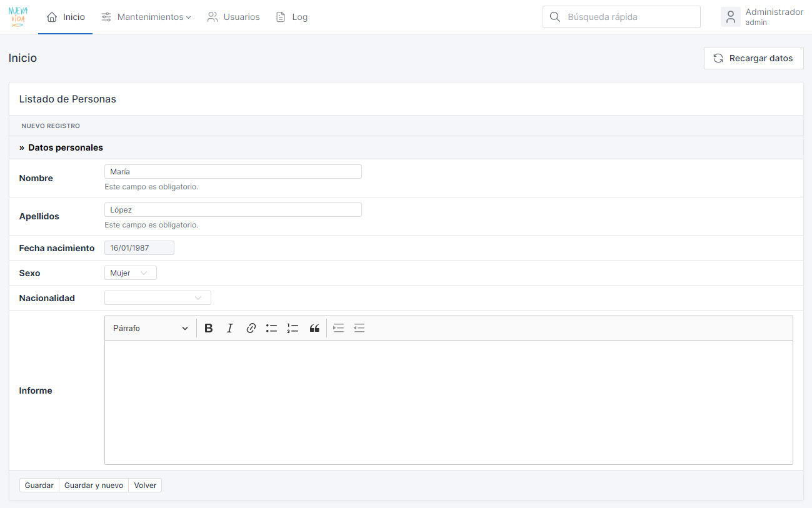812x508 pixels.
Task: Click the Fecha nacimiento date field
Action: pyautogui.click(x=139, y=248)
